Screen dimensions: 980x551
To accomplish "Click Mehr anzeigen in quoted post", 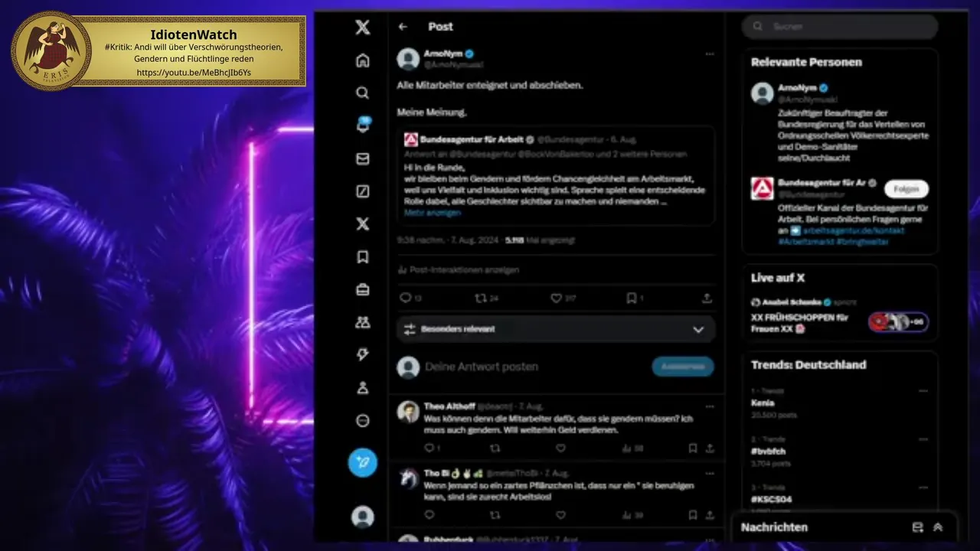I will pos(433,213).
